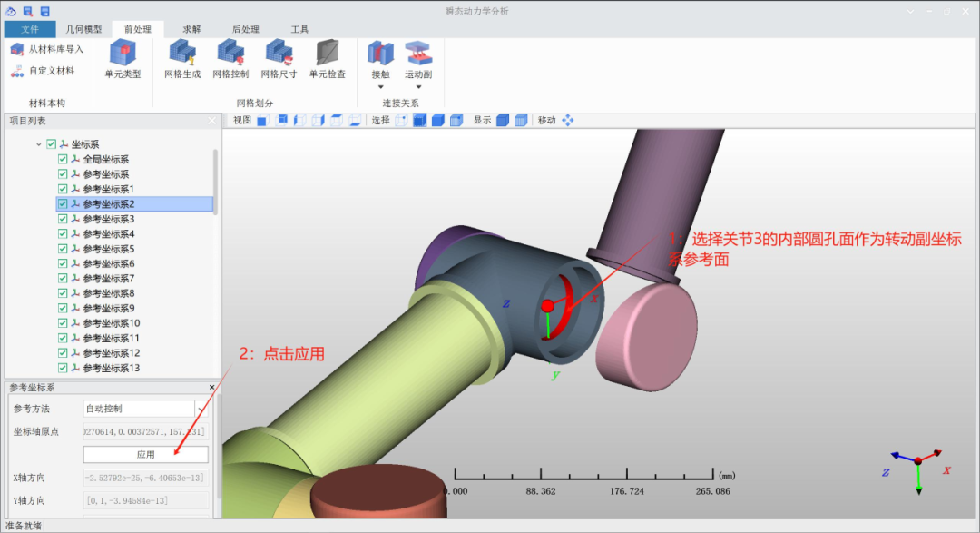Select top view cube icon

click(x=337, y=120)
